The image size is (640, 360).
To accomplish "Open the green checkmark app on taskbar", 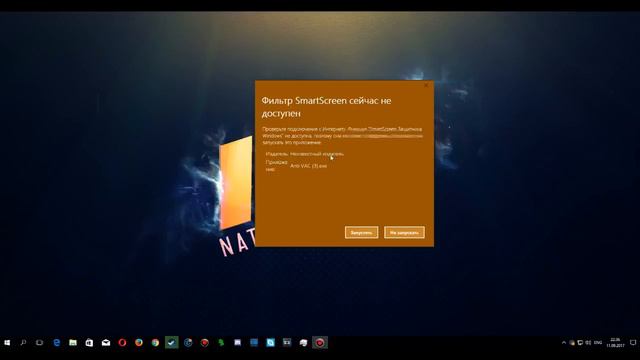I will [171, 343].
